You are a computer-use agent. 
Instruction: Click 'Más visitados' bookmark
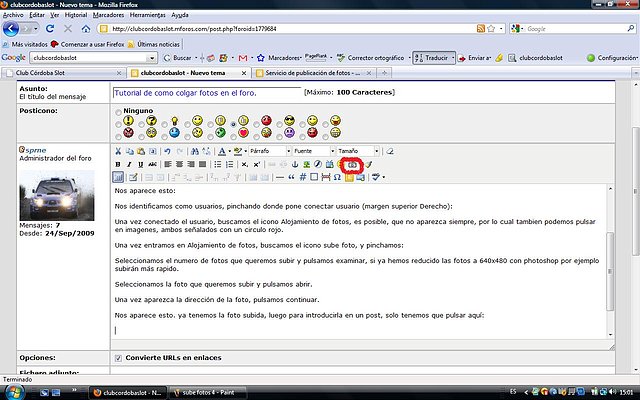click(x=25, y=44)
